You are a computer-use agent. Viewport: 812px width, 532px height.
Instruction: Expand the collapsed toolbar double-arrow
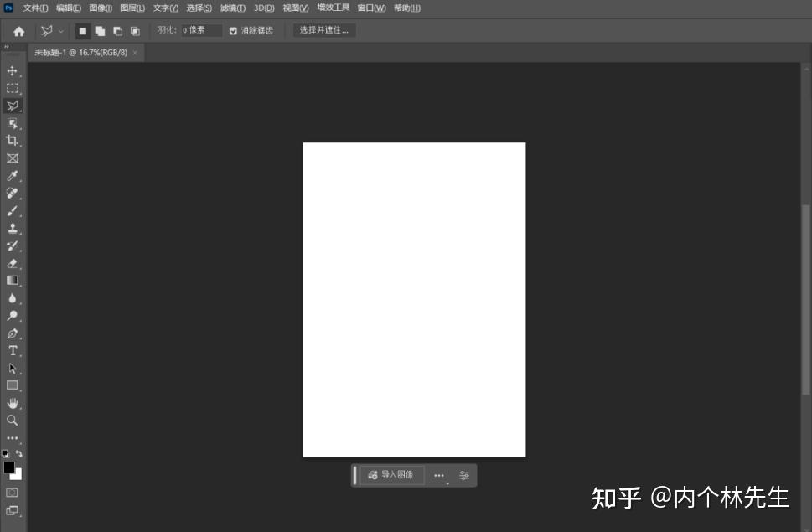[x=6, y=47]
